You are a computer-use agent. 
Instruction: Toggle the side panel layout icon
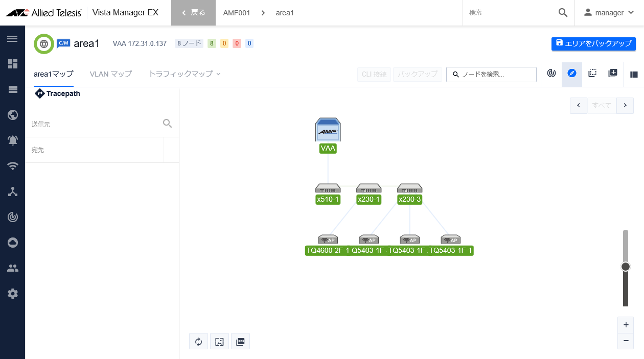pos(634,74)
